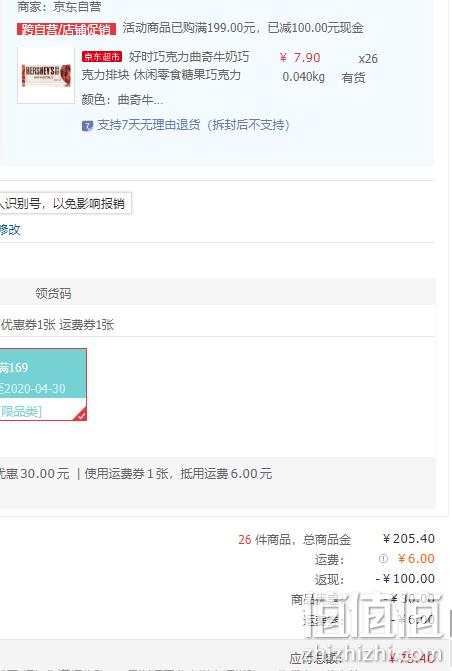The image size is (452, 671).
Task: Click the info icon beside the 运费 amount
Action: [x=384, y=558]
